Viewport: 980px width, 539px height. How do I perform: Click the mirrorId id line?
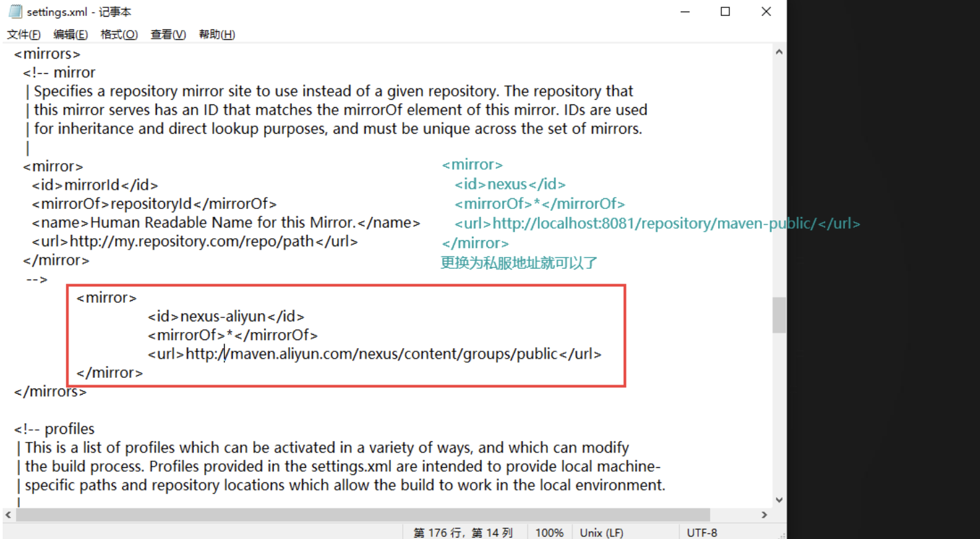pyautogui.click(x=94, y=185)
